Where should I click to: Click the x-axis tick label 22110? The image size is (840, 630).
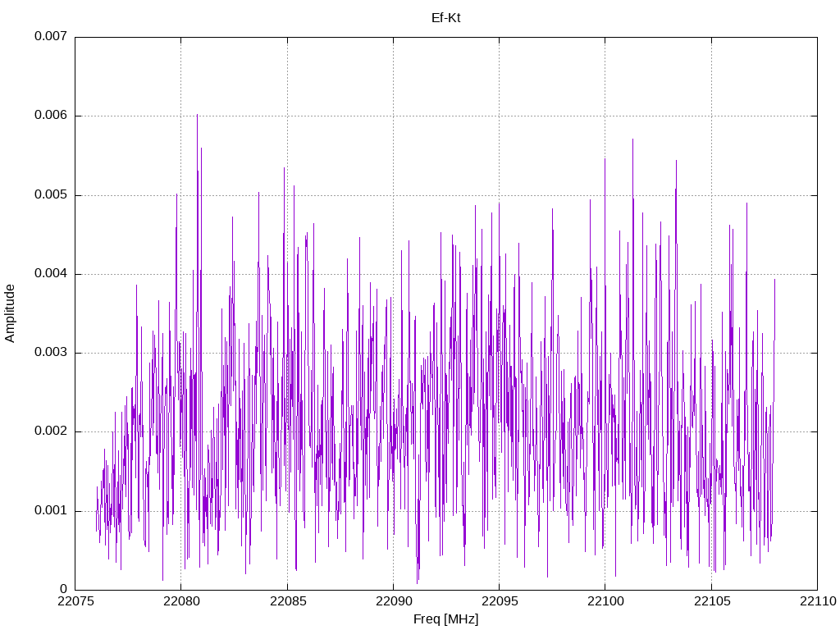click(x=818, y=601)
